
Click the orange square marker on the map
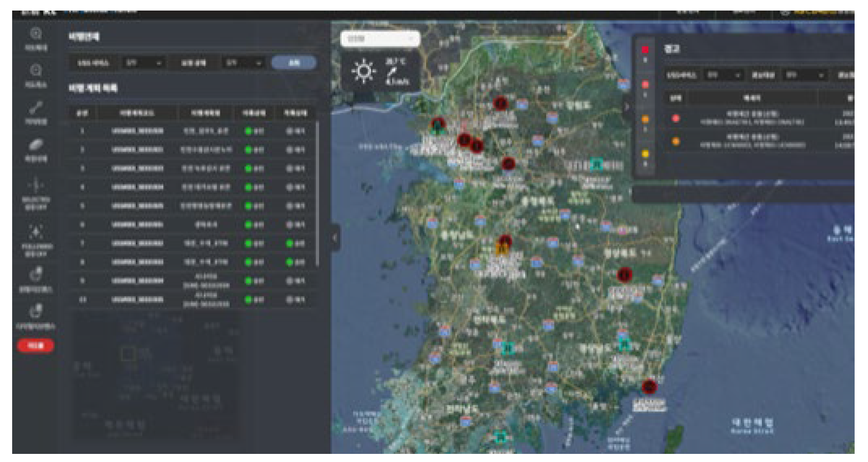(502, 249)
